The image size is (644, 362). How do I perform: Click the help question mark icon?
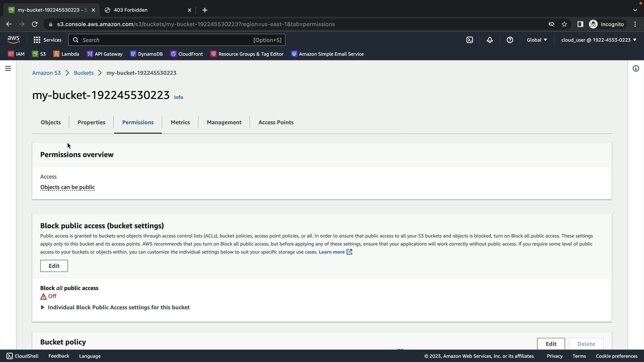[510, 40]
